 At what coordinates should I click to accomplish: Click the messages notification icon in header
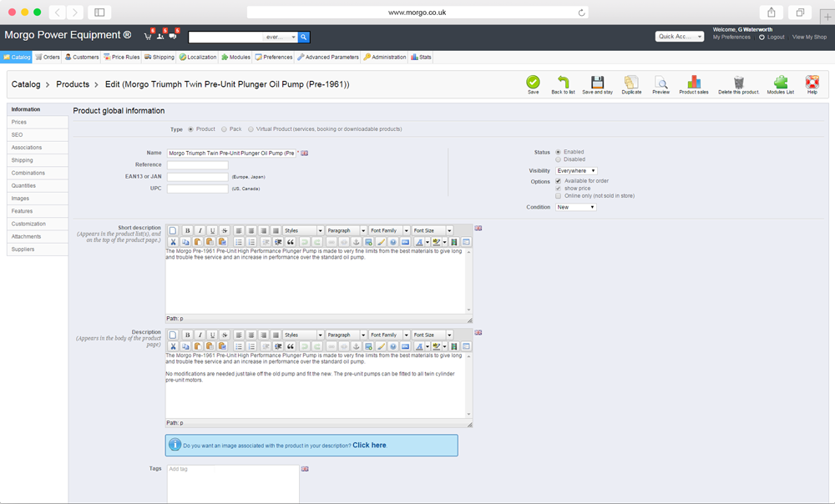tap(173, 36)
